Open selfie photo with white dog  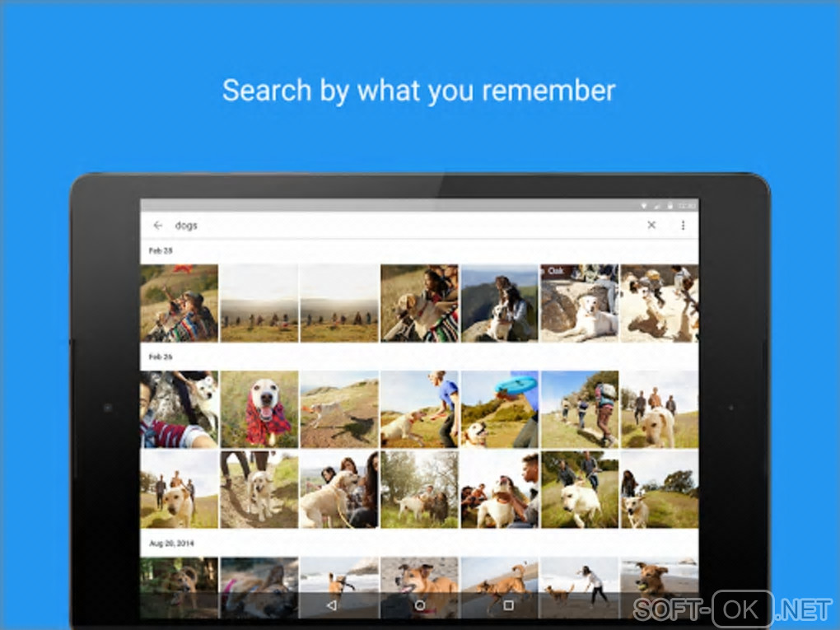pos(179,409)
